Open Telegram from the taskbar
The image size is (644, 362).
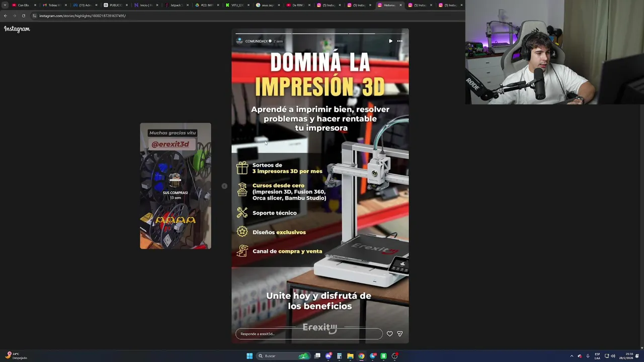373,356
